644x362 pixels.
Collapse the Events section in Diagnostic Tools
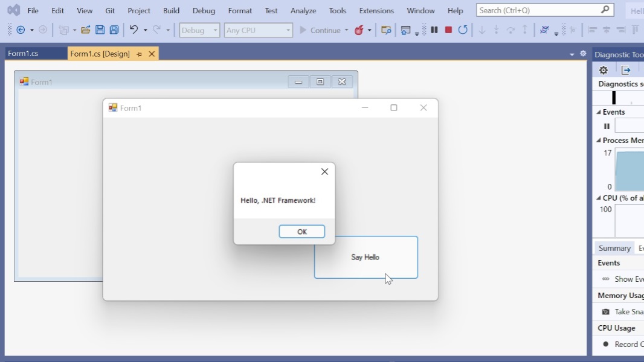coord(599,112)
